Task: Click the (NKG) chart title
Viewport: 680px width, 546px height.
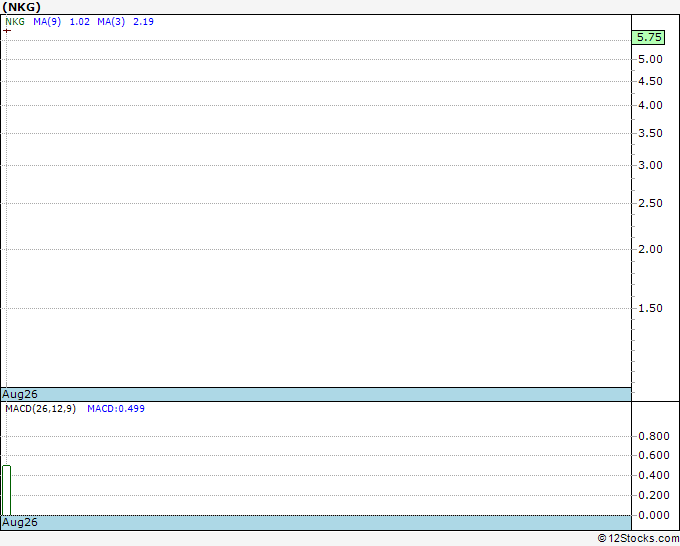Action: (x=21, y=7)
